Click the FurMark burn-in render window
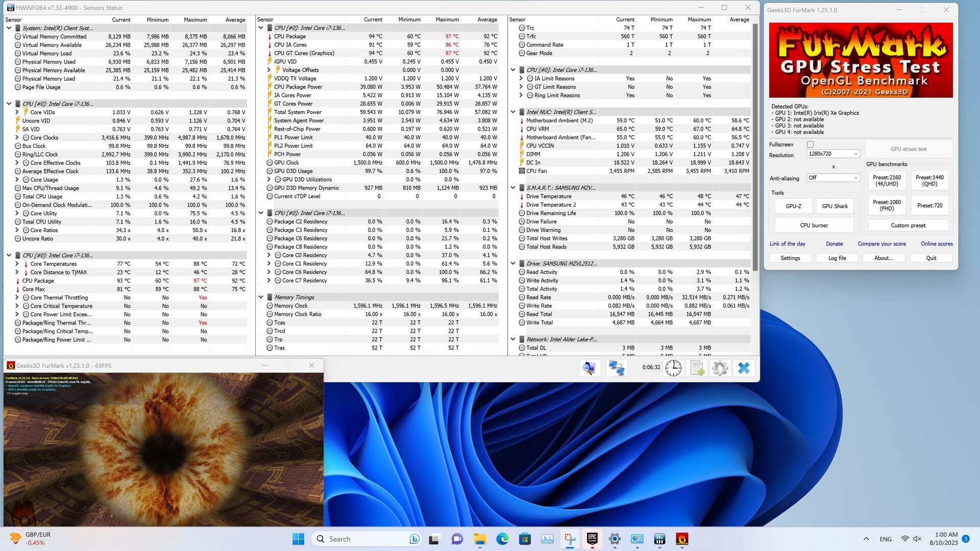 pyautogui.click(x=163, y=449)
